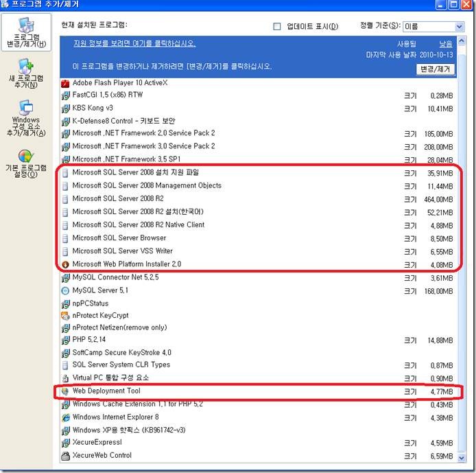Select npPCStatus in the program list

[x=259, y=303]
